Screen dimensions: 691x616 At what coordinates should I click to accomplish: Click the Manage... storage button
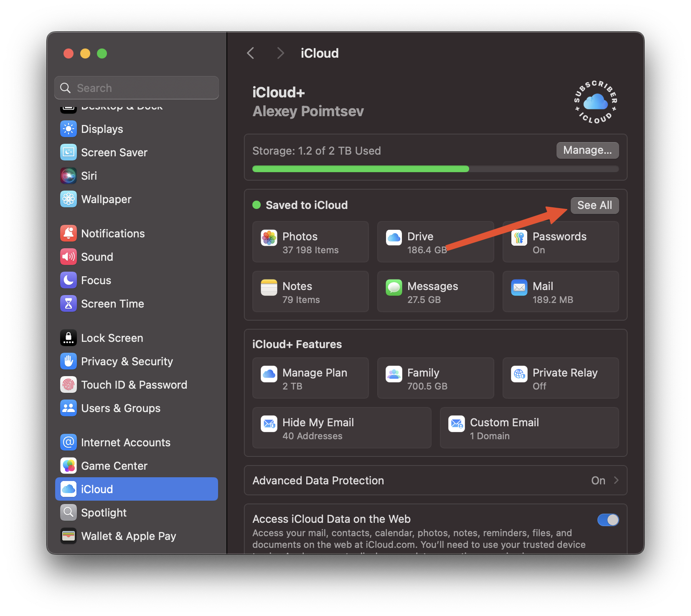pyautogui.click(x=587, y=150)
